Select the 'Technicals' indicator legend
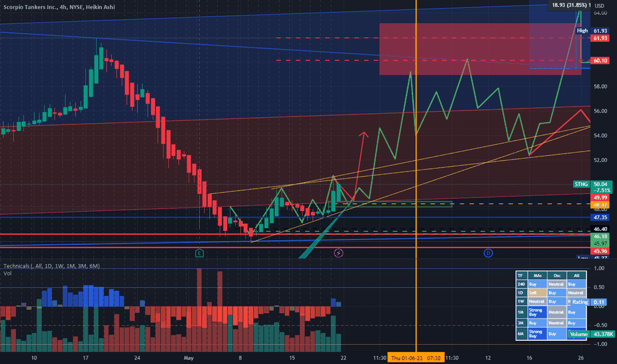The image size is (617, 364). coord(52,266)
